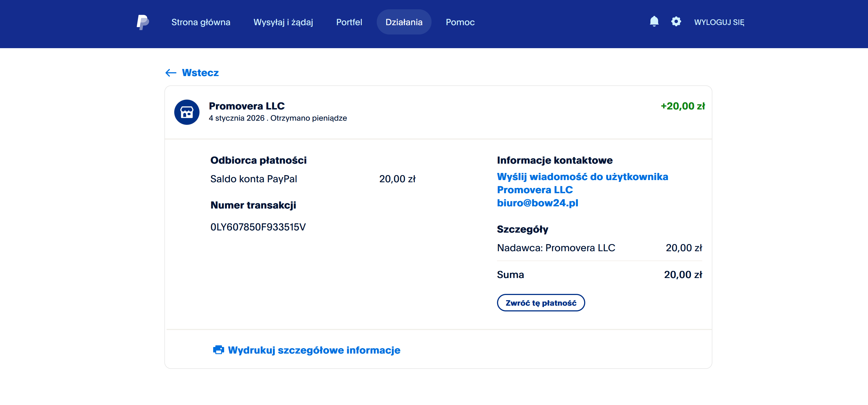Viewport: 868px width, 405px height.
Task: Click WYLOGUJ SIĘ to log out
Action: point(719,22)
